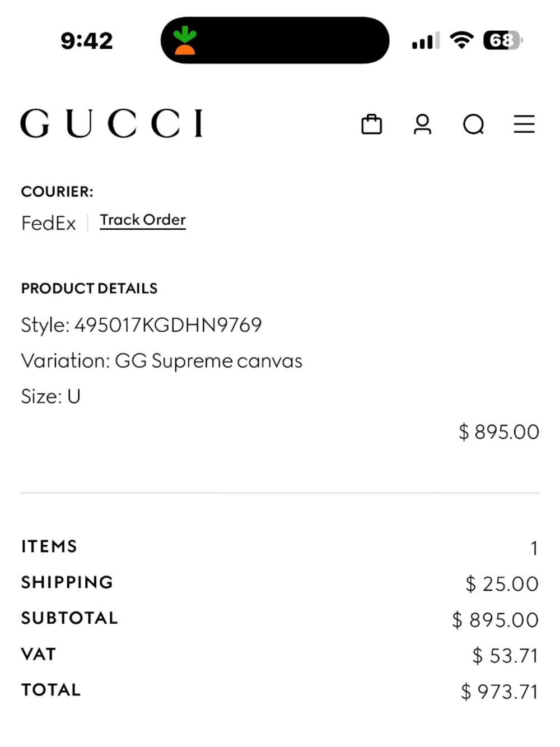Open the hamburger navigation menu
The image size is (560, 747).
[x=523, y=124]
